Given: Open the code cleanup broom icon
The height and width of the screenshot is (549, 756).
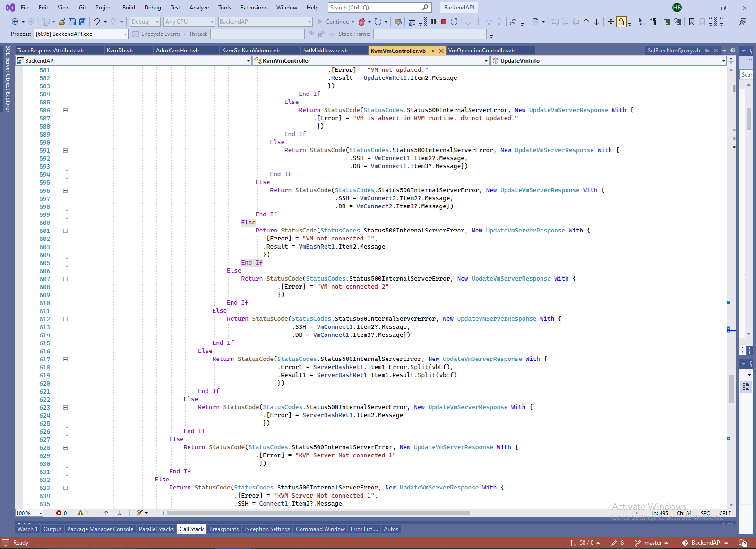Looking at the screenshot, I should [139, 513].
